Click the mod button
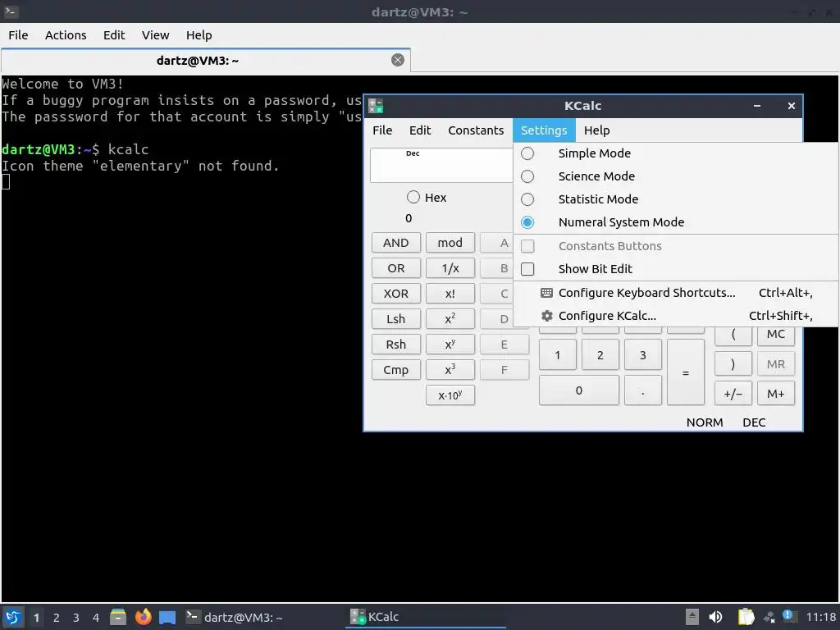The height and width of the screenshot is (630, 840). (x=450, y=243)
